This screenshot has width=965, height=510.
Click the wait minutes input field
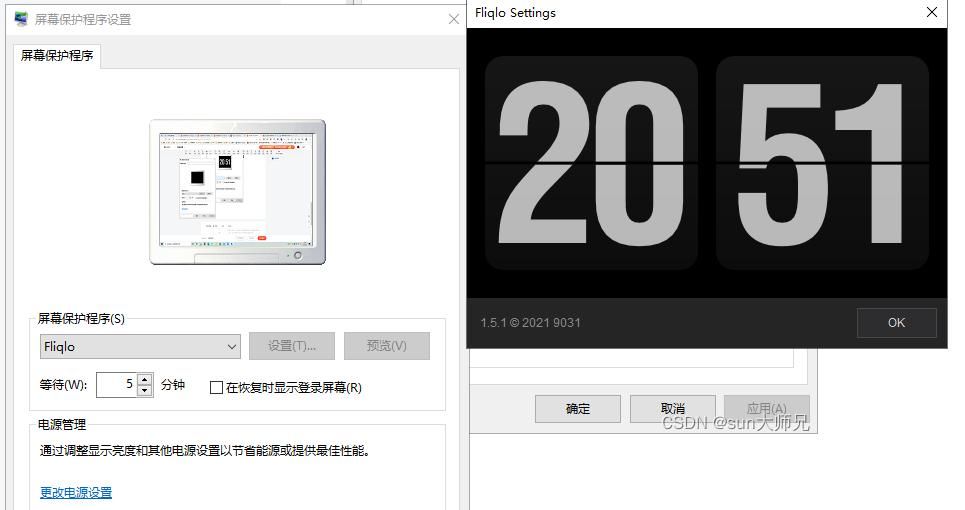tap(116, 384)
